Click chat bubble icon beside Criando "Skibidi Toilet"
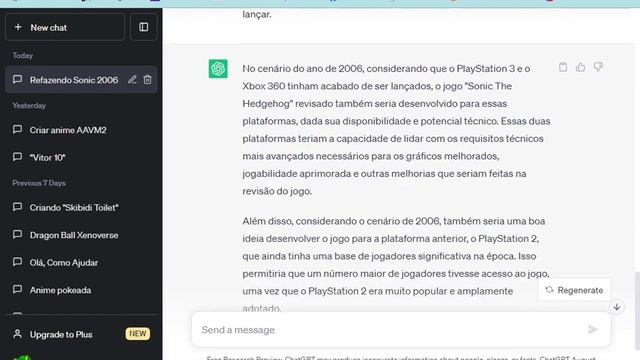This screenshot has width=640, height=360. 18,207
